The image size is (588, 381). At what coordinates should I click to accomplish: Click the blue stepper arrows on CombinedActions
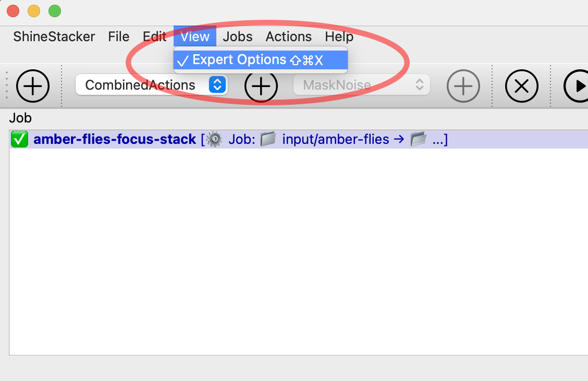217,85
